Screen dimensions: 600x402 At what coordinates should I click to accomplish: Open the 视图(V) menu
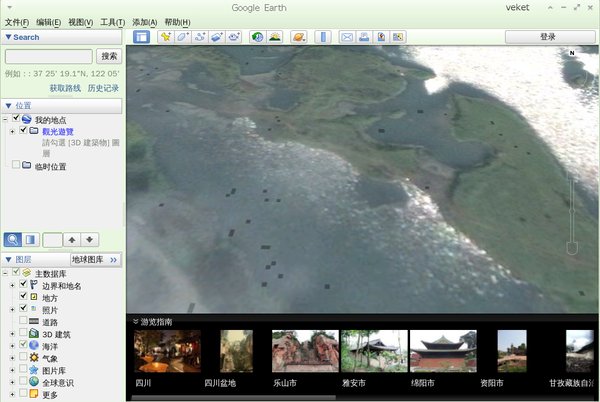[81, 22]
